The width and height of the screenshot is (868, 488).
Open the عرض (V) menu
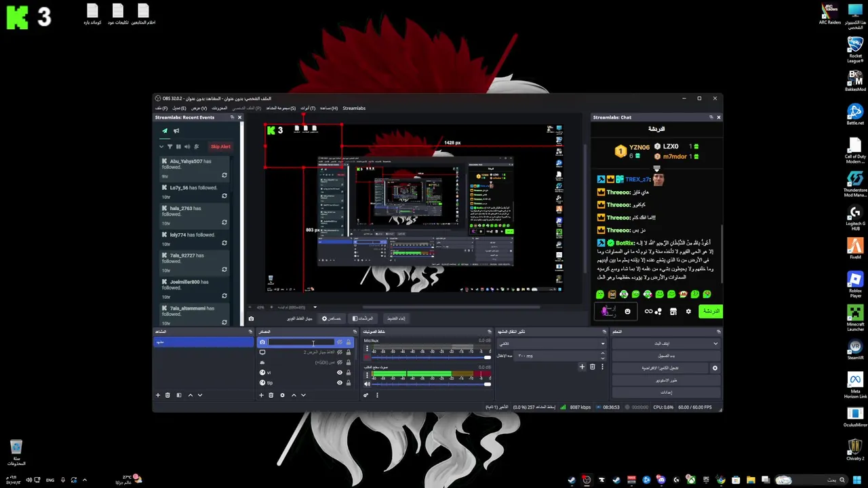pos(199,108)
